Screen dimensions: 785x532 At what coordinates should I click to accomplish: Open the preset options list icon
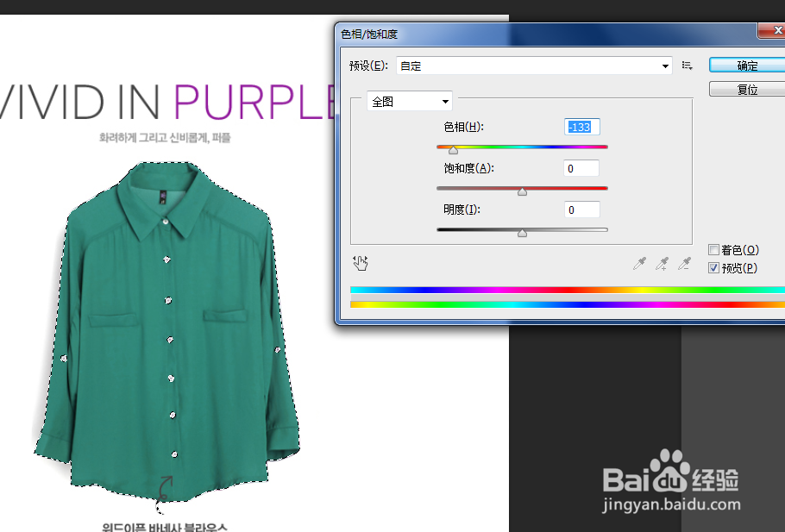click(x=687, y=65)
